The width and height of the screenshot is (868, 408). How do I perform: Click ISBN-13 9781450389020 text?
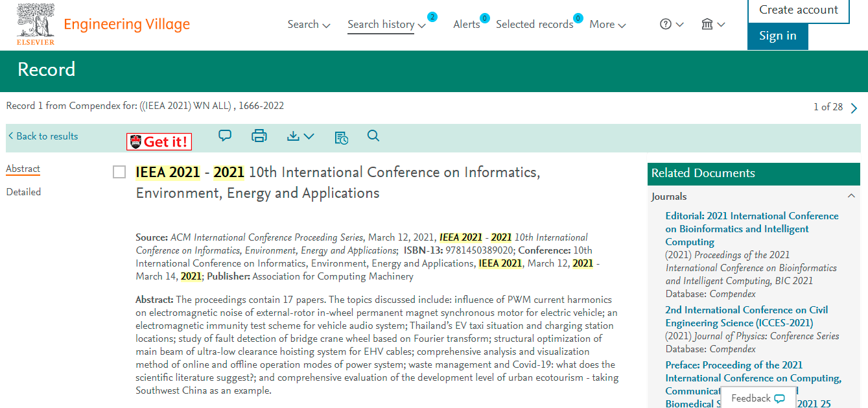[x=459, y=250]
